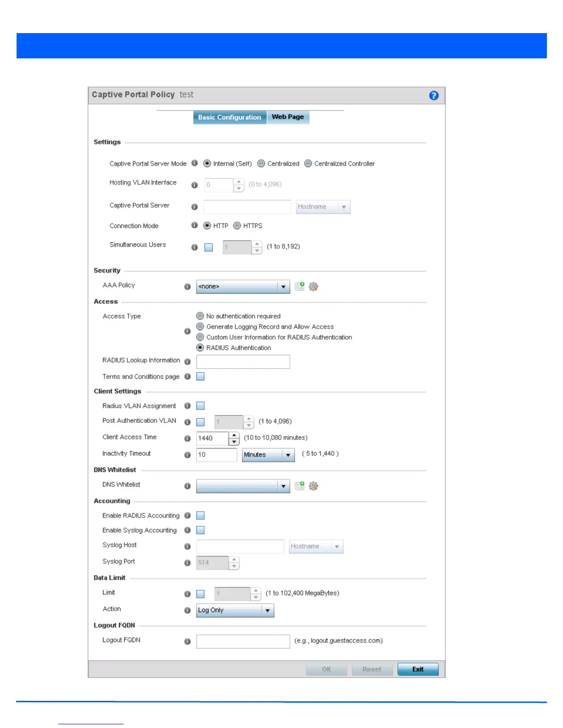Click the RADIUS Lookup Information field

point(243,362)
